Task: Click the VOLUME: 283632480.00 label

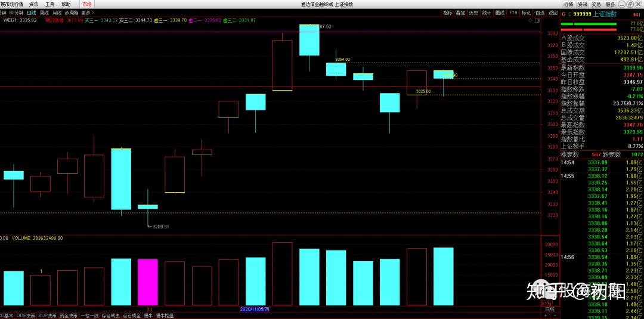Action: [38, 238]
